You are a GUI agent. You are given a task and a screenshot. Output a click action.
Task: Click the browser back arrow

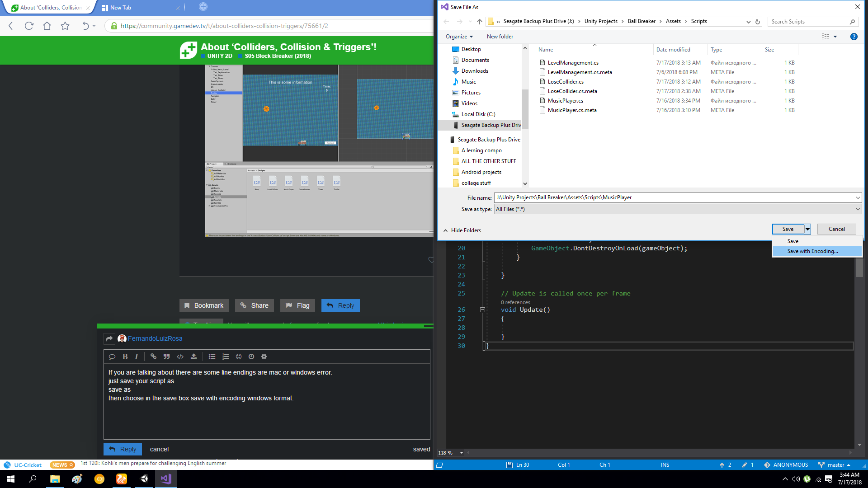pos(11,26)
